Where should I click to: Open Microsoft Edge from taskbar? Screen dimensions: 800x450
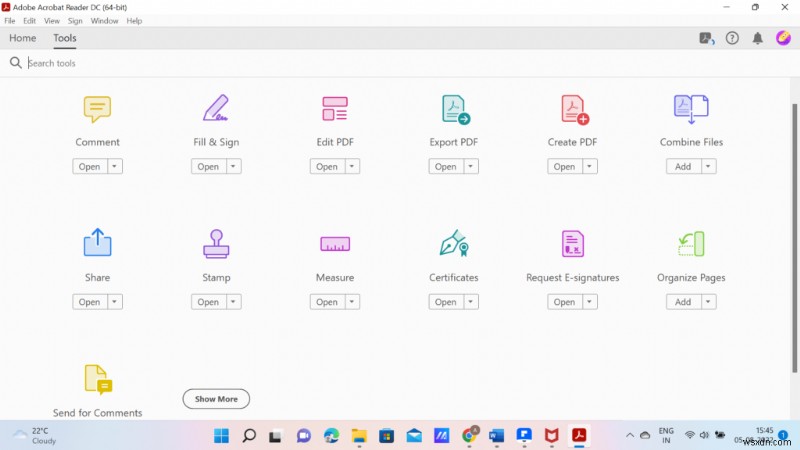point(332,436)
